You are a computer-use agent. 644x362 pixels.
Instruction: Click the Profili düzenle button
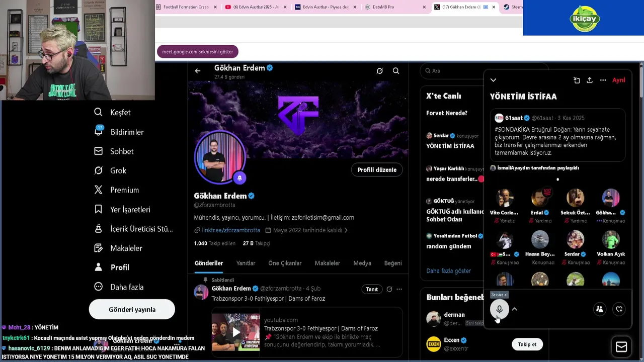coord(377,170)
